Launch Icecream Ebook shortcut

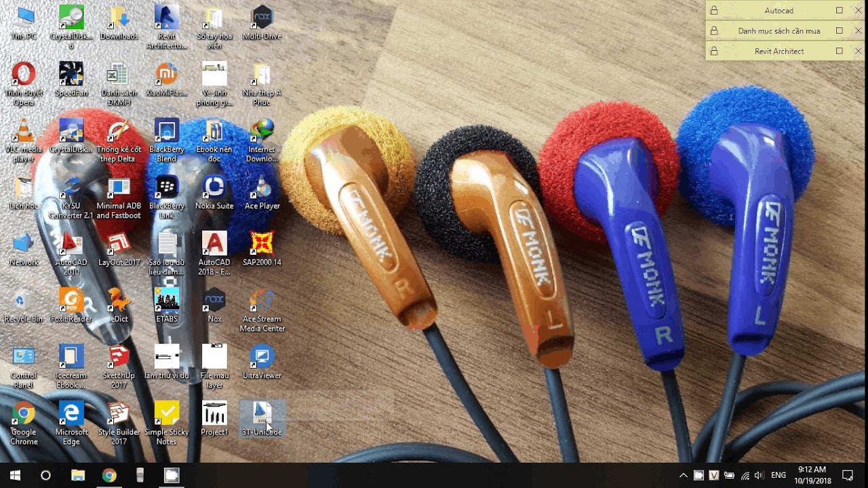click(x=71, y=367)
